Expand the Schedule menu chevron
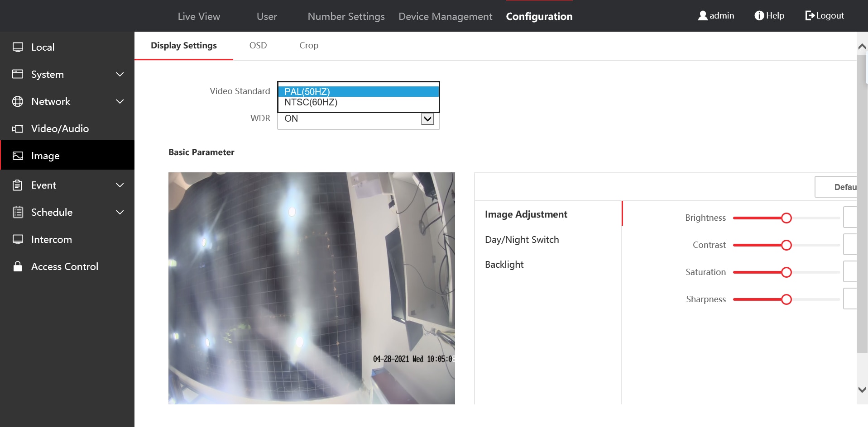 click(x=120, y=212)
